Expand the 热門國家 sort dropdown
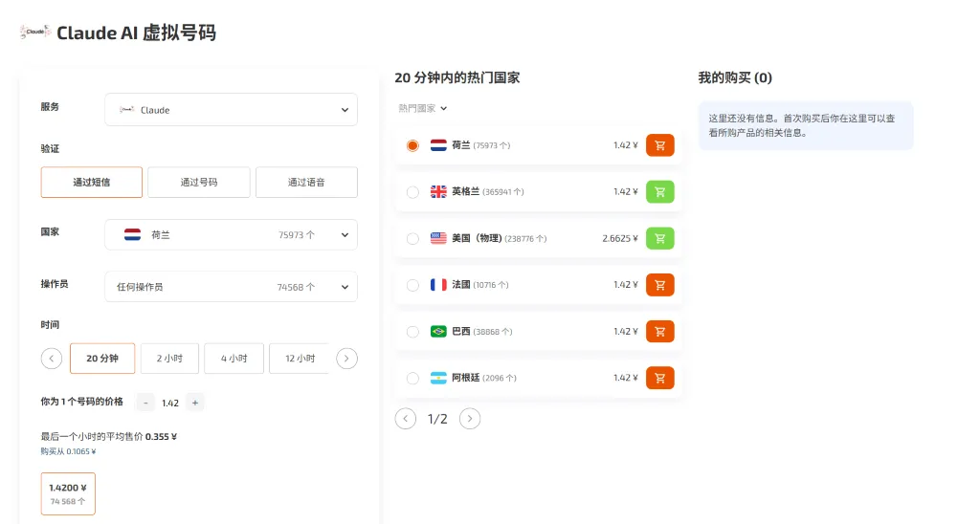Viewport: 980px width, 524px height. tap(423, 108)
